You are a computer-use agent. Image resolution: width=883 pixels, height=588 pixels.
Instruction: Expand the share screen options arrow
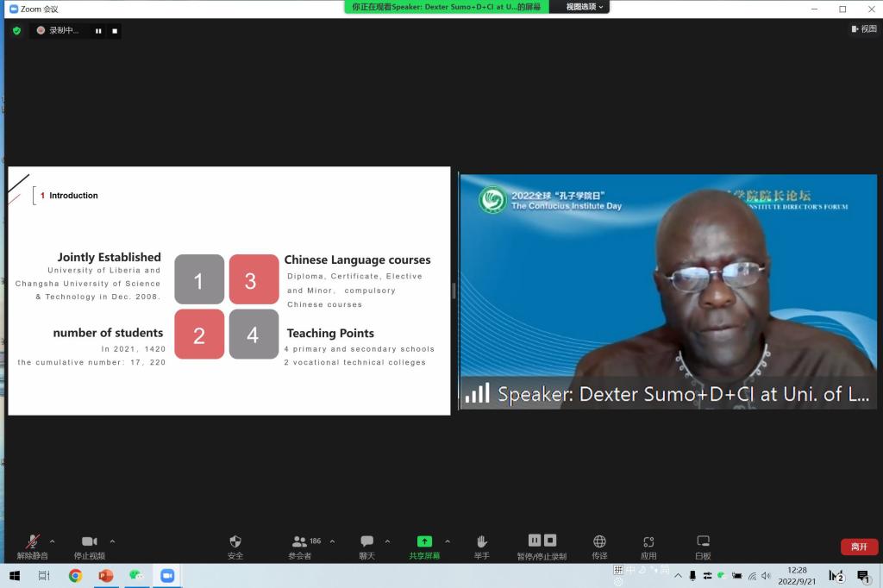click(x=447, y=541)
